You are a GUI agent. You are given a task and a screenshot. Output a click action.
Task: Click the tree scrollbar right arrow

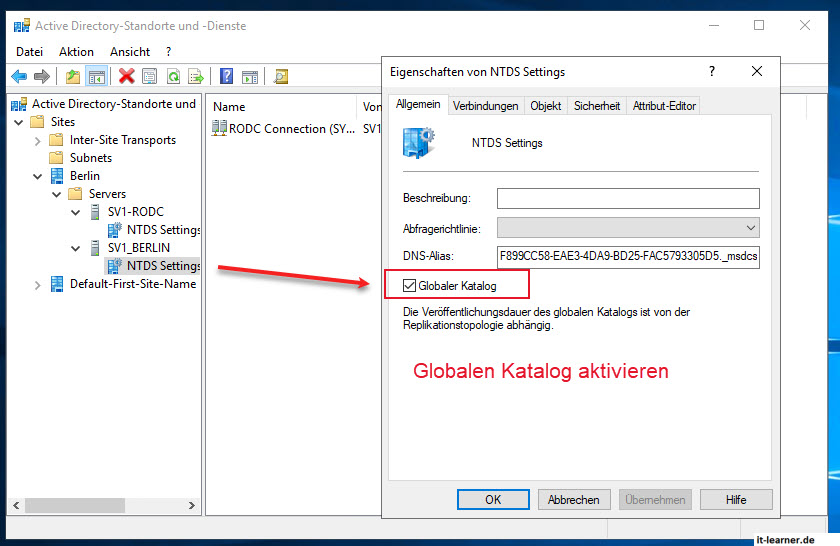(x=192, y=505)
